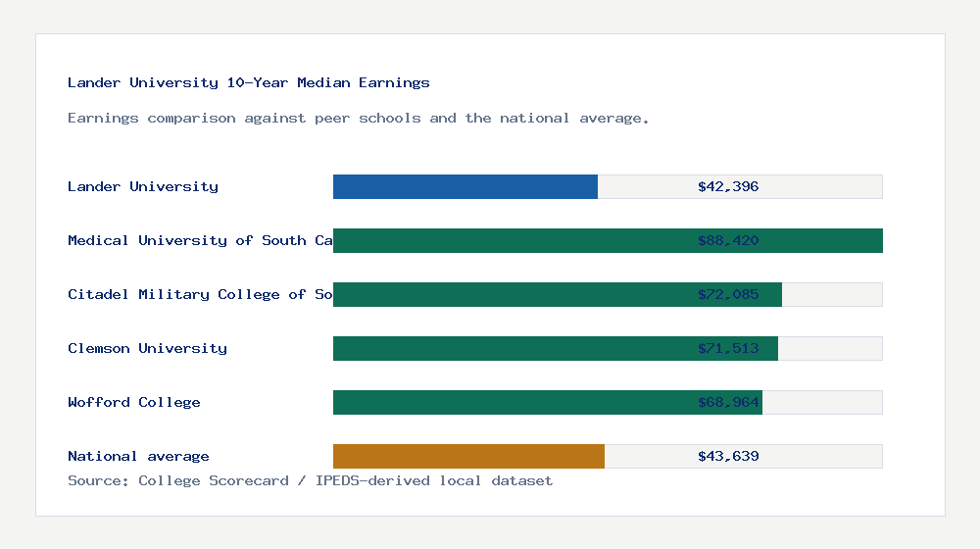The image size is (980, 549).
Task: Select the 'Clemson University' row label
Action: 148,348
